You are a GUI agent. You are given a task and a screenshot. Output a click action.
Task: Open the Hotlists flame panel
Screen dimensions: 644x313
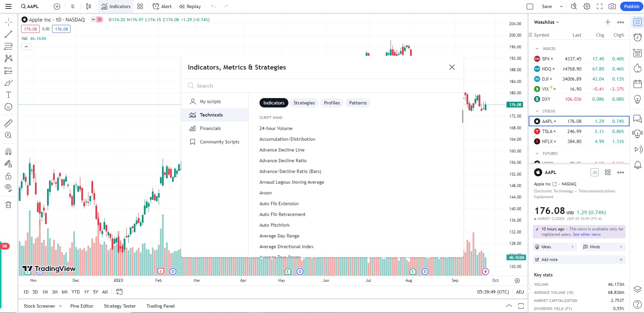(x=638, y=68)
